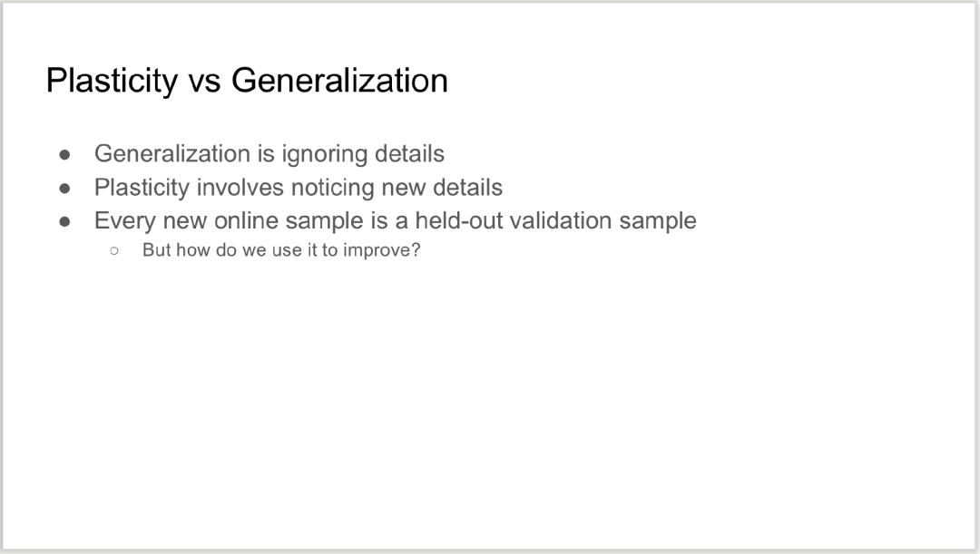Click the bullet dot before "Generalization is ignoring"
Viewport: 980px width, 554px height.
pos(65,155)
